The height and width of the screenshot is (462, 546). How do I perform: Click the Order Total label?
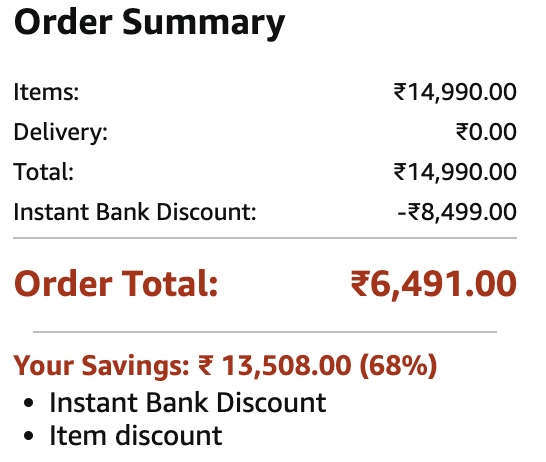point(116,283)
